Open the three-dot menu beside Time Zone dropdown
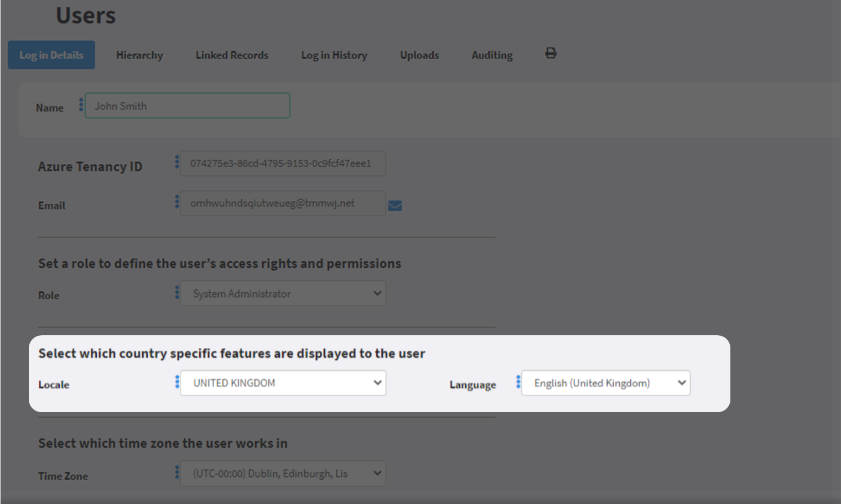The height and width of the screenshot is (504, 841). 177,472
